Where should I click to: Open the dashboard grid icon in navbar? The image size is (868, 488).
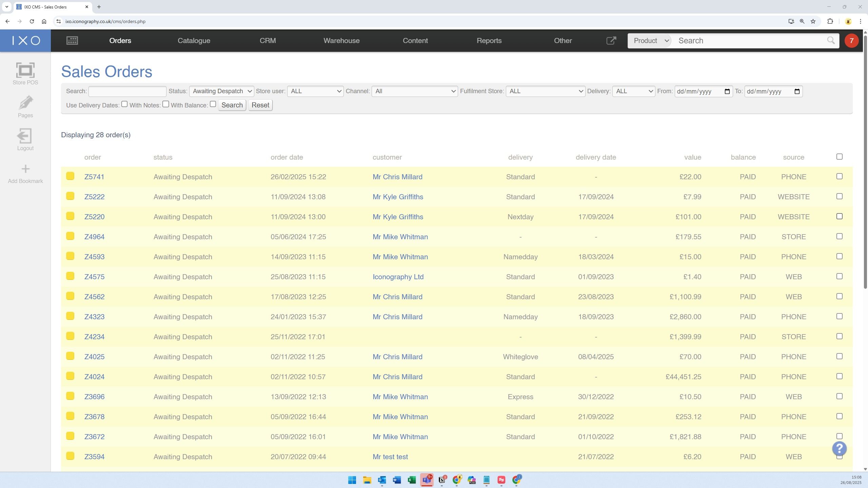point(72,41)
